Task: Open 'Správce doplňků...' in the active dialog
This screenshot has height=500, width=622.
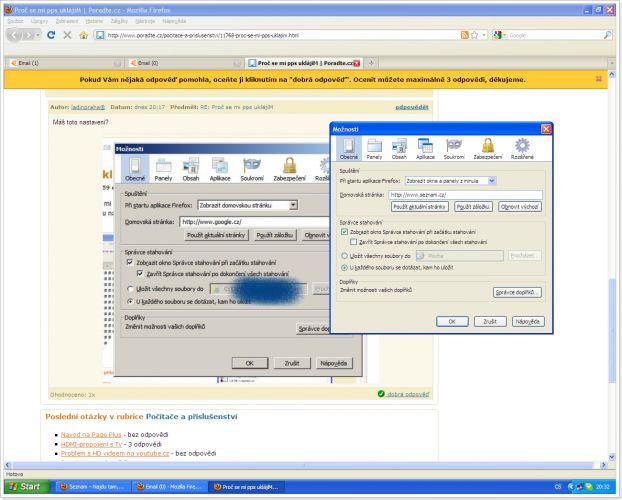Action: pyautogui.click(x=517, y=292)
